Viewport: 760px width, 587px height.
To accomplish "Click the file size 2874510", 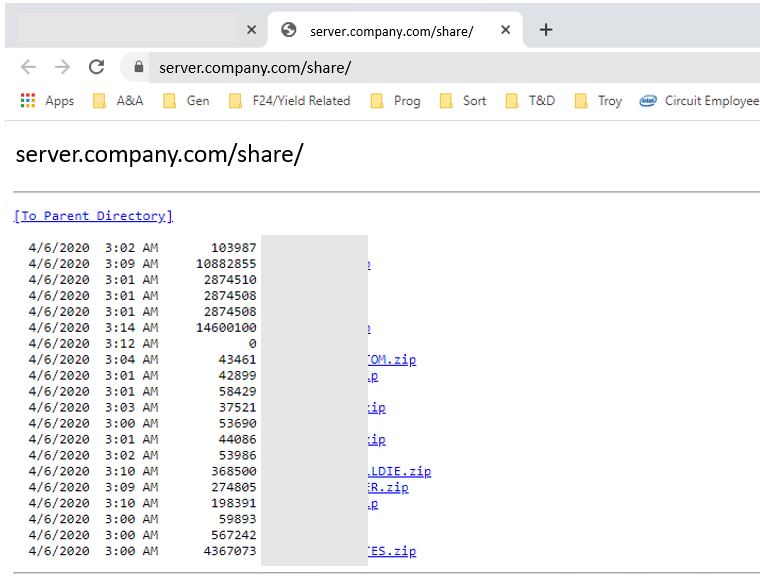I will (230, 280).
